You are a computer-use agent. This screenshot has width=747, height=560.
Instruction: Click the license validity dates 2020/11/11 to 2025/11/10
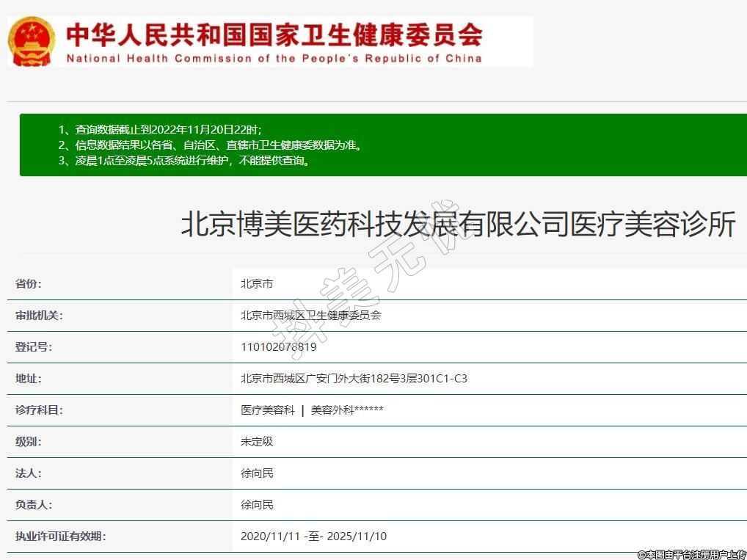coord(313,537)
